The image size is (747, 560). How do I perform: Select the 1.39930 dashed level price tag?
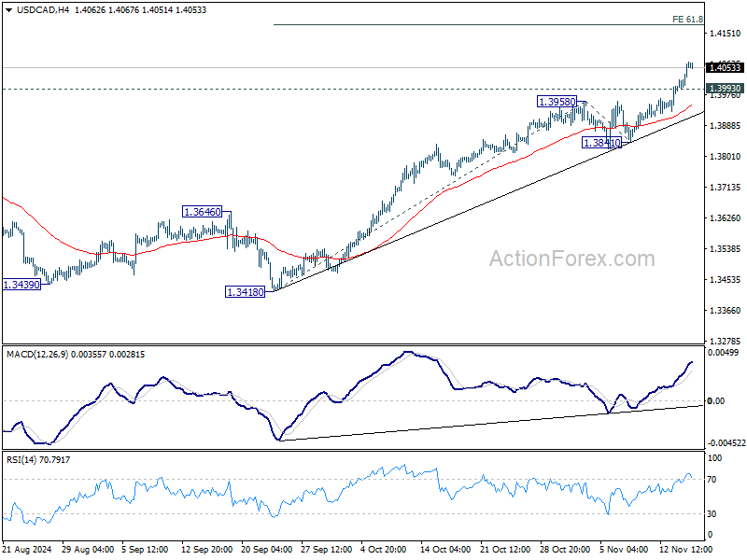[726, 88]
